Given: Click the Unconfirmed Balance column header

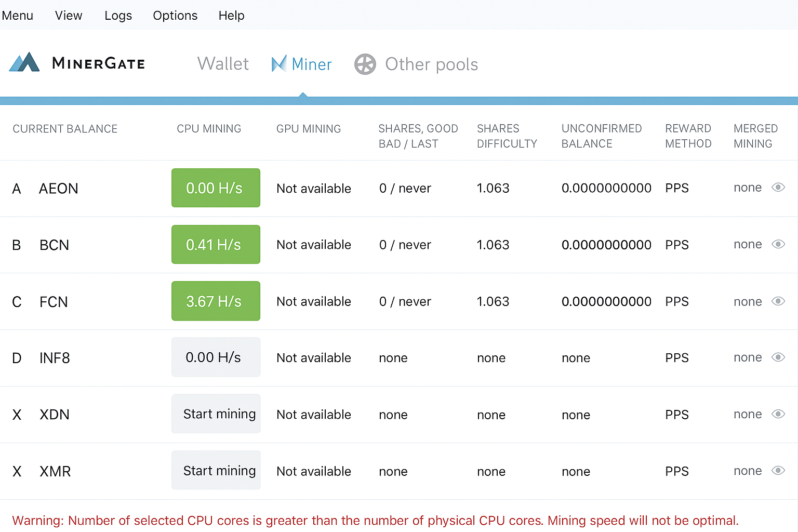Looking at the screenshot, I should pyautogui.click(x=602, y=136).
